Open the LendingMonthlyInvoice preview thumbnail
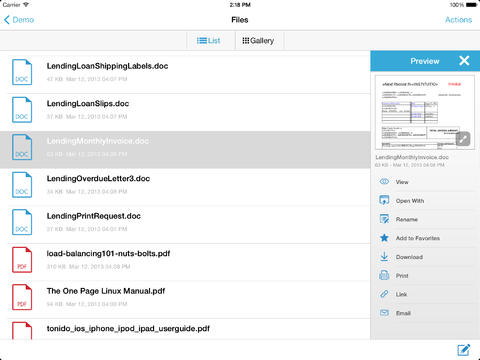Screen dimensions: 480x360 coord(425,113)
